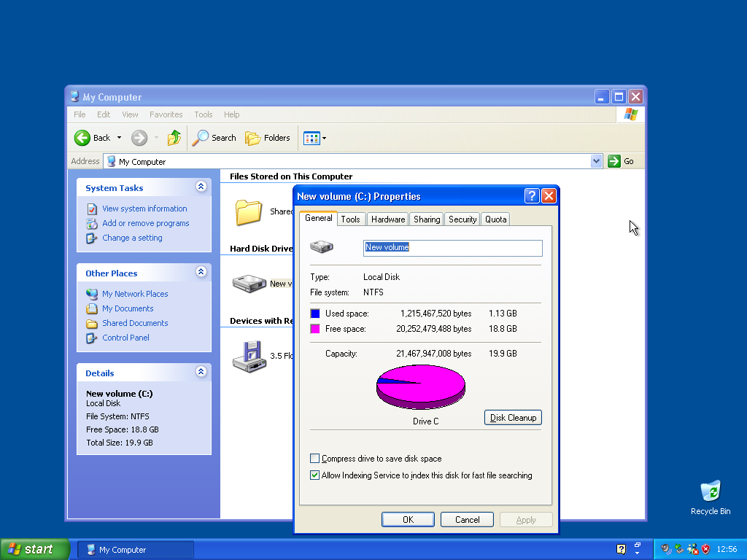Select the New volume hard disk icon
747x560 pixels.
point(249,284)
